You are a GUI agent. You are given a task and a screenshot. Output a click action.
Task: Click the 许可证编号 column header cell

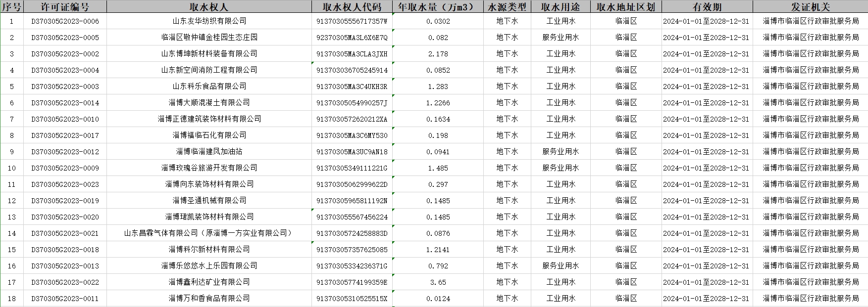pyautogui.click(x=65, y=7)
